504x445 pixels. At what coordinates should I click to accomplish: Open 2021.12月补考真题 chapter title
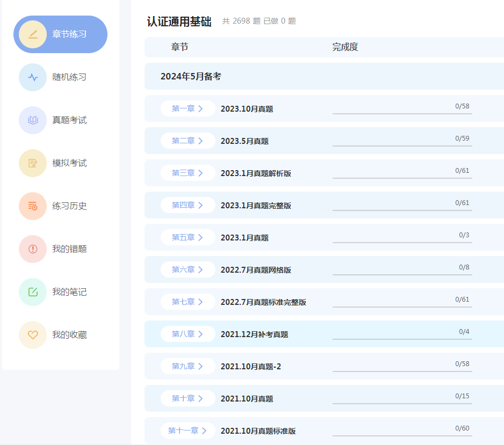pyautogui.click(x=254, y=334)
